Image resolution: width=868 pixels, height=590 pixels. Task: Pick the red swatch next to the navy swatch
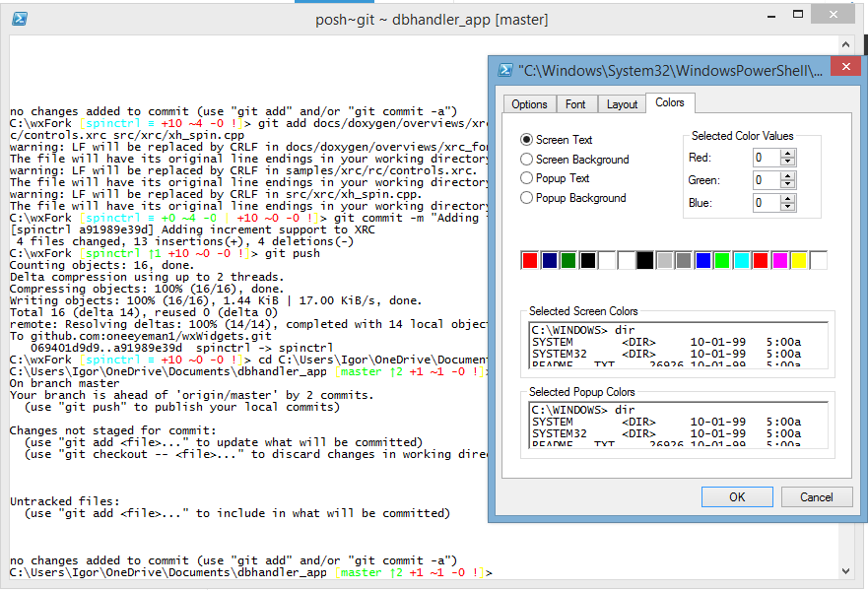click(530, 260)
